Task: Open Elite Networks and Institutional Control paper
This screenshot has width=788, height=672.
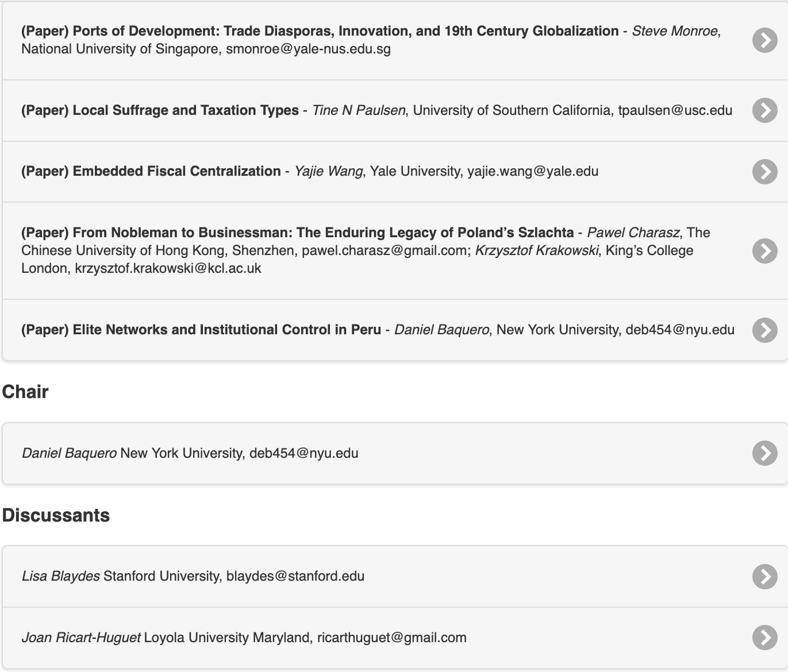Action: click(x=201, y=330)
